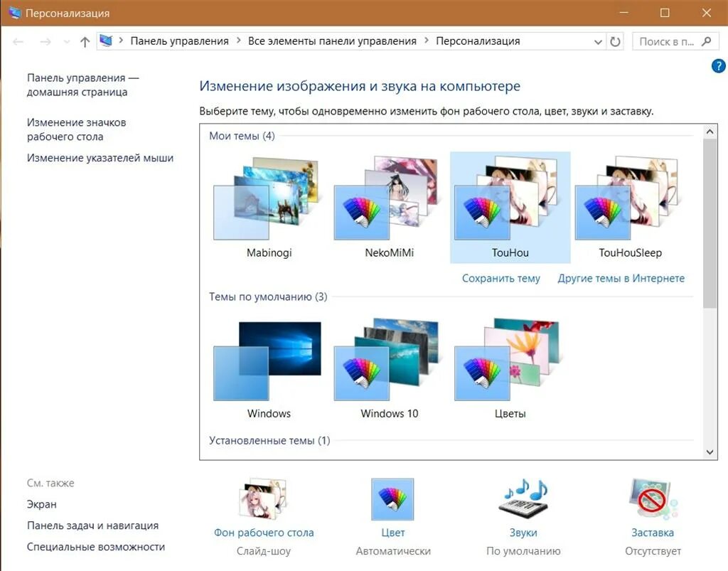Open recent locations dropdown arrow
The height and width of the screenshot is (571, 728).
(67, 42)
